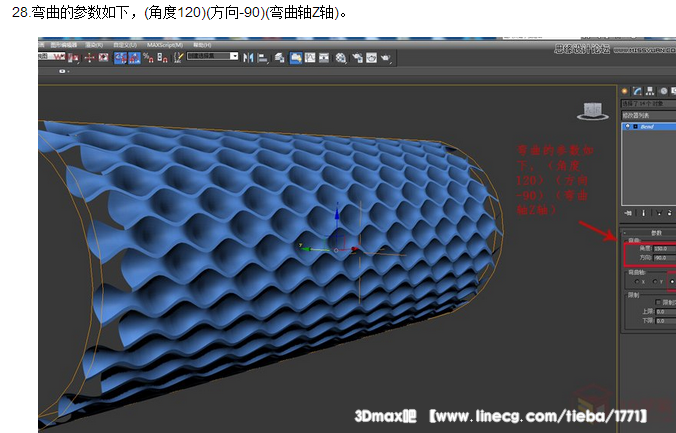Enable the Limit Effect checkbox
This screenshot has width=676, height=433.
click(658, 302)
